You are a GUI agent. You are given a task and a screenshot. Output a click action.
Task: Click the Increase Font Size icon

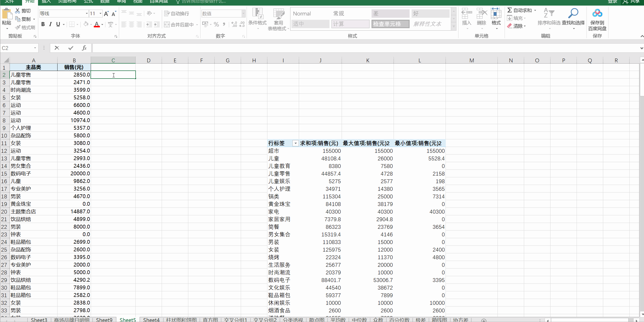click(106, 14)
